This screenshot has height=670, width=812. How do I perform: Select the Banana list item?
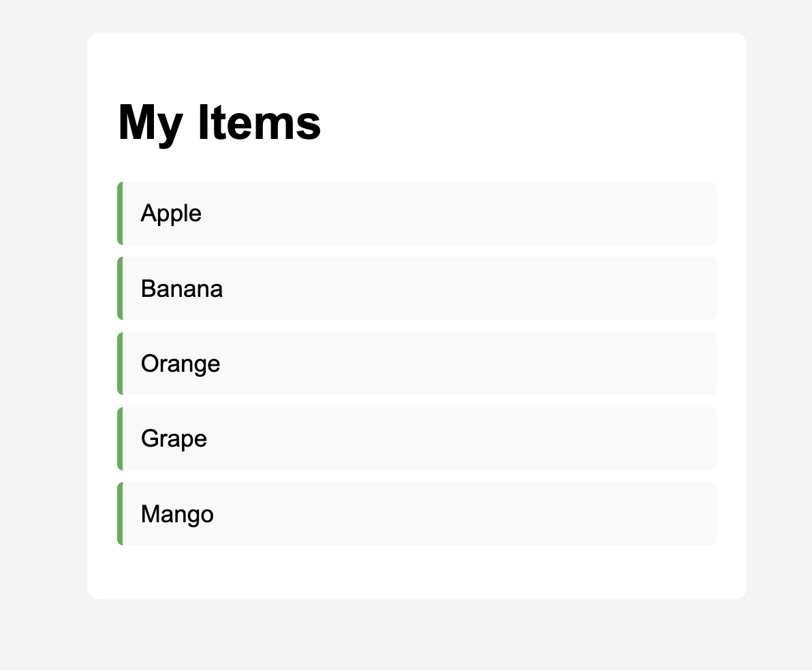pyautogui.click(x=417, y=289)
